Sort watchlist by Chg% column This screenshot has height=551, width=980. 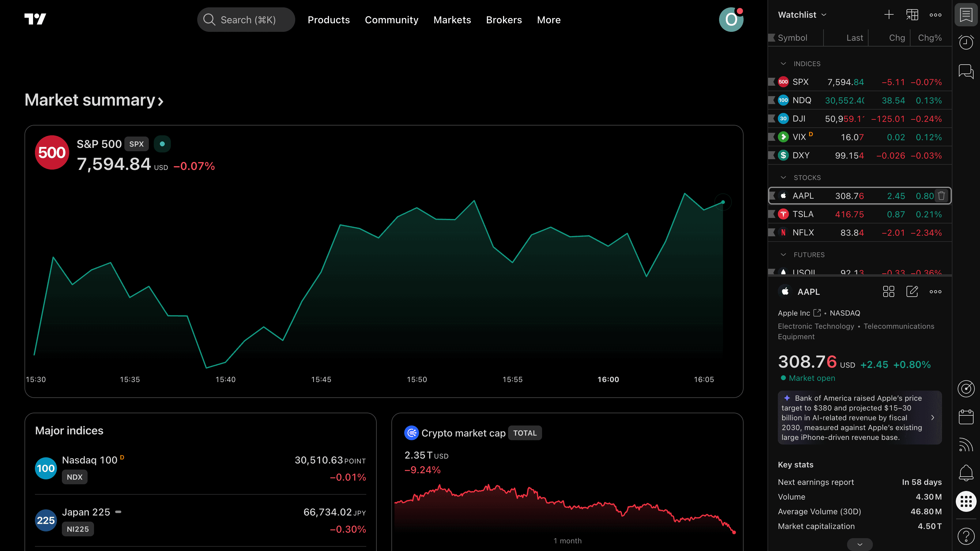pos(930,38)
